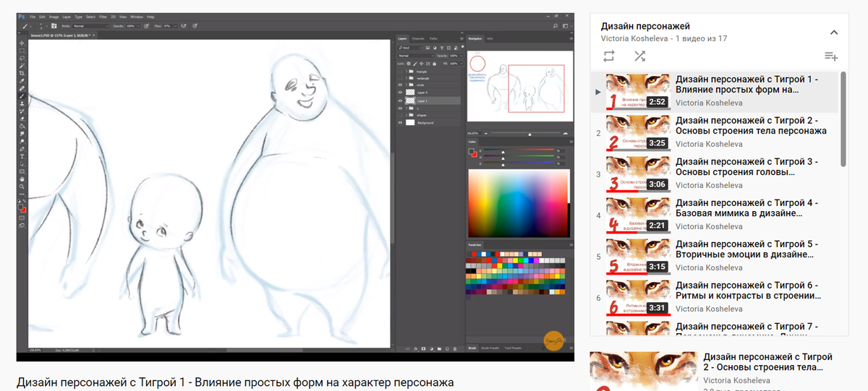Image resolution: width=868 pixels, height=391 pixels.
Task: Hide Layer 4 visibility eye
Action: click(400, 93)
